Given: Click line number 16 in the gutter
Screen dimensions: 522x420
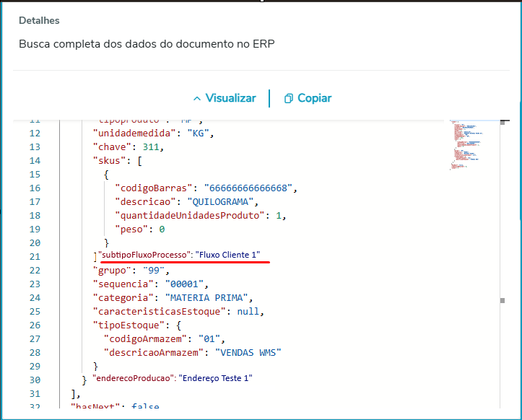Looking at the screenshot, I should pyautogui.click(x=35, y=188).
